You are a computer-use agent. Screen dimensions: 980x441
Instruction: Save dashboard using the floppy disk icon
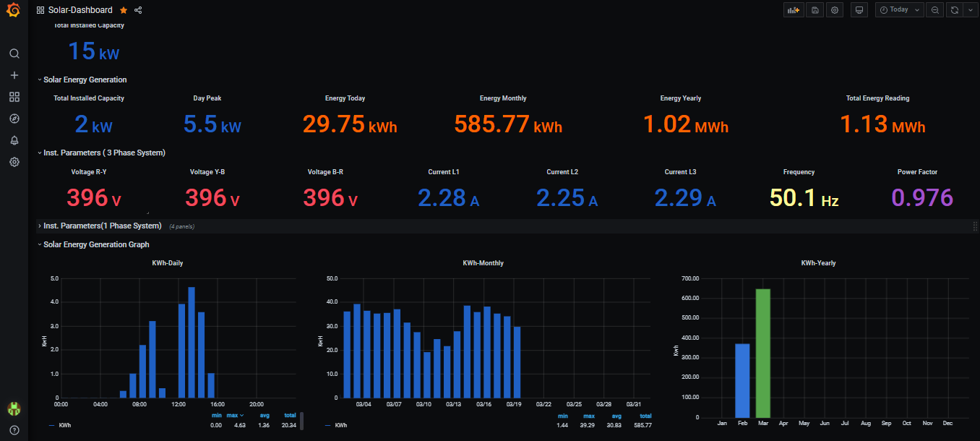click(814, 10)
